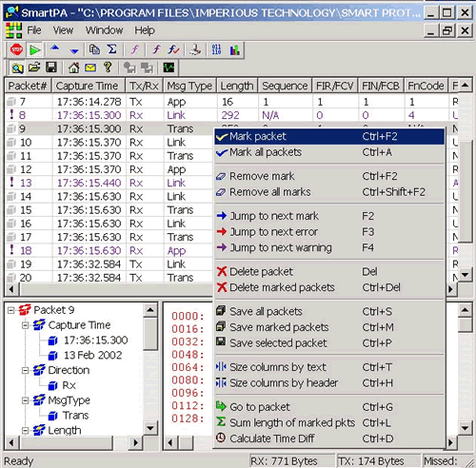Screen dimensions: 476x468
Task: Choose Go to packet entry
Action: pos(329,407)
